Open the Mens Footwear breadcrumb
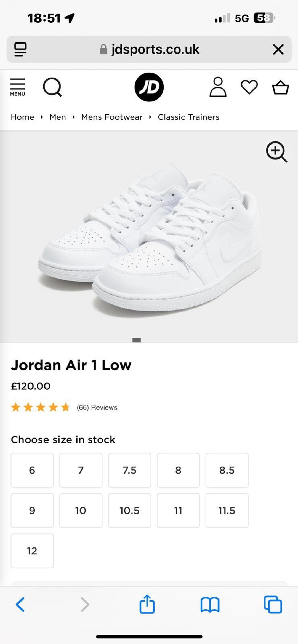 112,117
